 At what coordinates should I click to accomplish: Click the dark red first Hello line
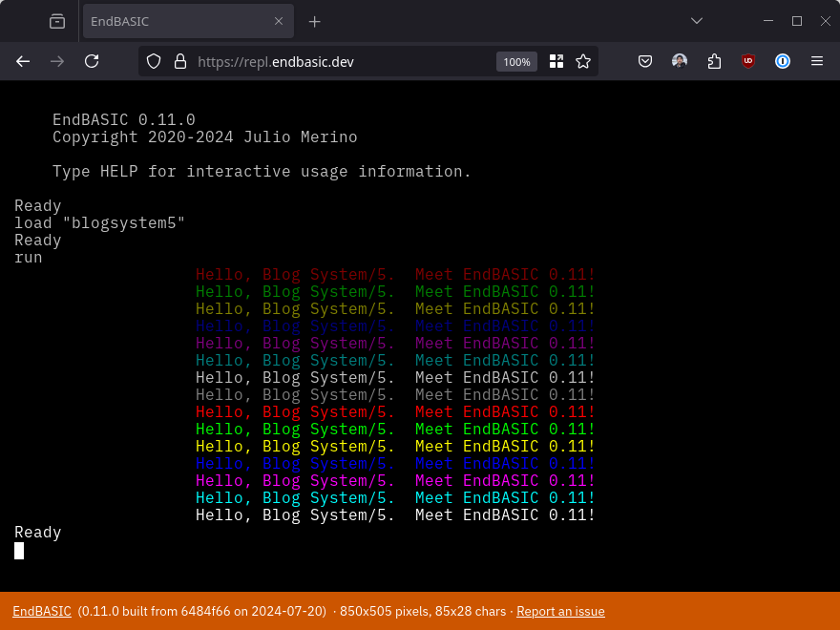click(x=395, y=274)
